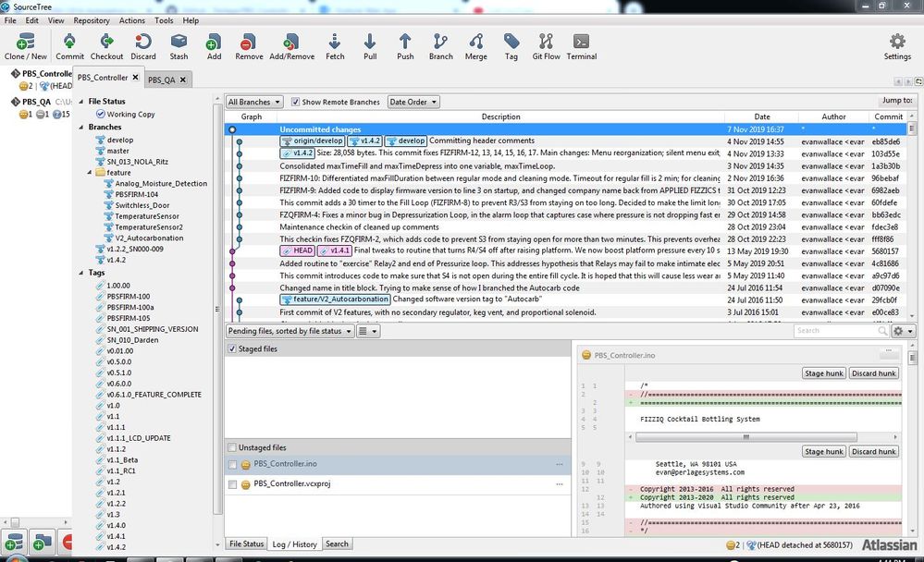Image resolution: width=924 pixels, height=562 pixels.
Task: Fetch changes from remote
Action: pos(335,43)
